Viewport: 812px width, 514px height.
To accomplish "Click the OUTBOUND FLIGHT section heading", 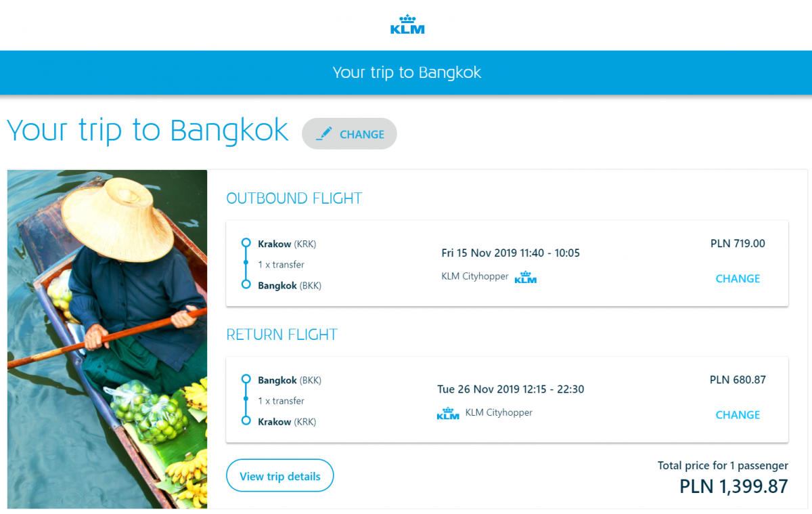I will point(294,198).
